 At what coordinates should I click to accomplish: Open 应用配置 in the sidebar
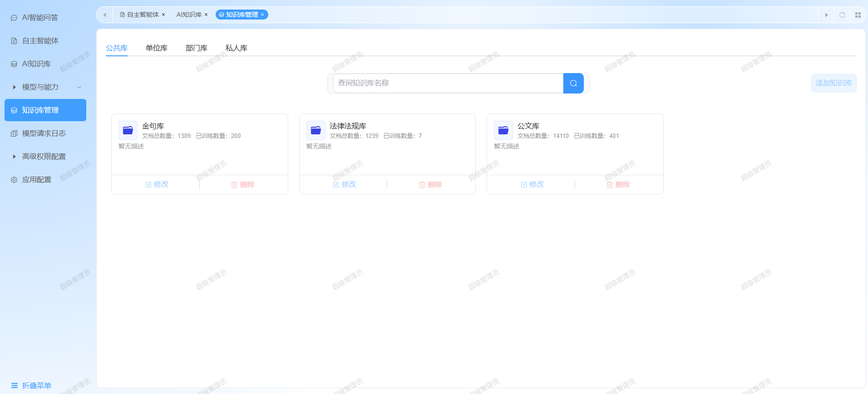(x=45, y=180)
